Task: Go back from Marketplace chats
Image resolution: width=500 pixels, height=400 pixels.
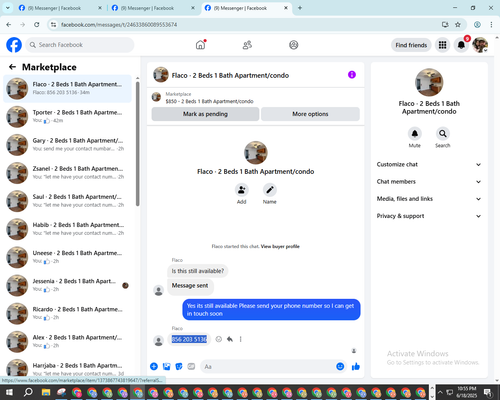Action: [x=12, y=67]
